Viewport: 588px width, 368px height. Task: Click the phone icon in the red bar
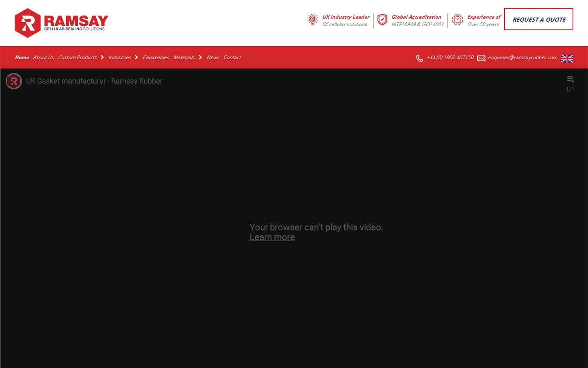(x=419, y=58)
